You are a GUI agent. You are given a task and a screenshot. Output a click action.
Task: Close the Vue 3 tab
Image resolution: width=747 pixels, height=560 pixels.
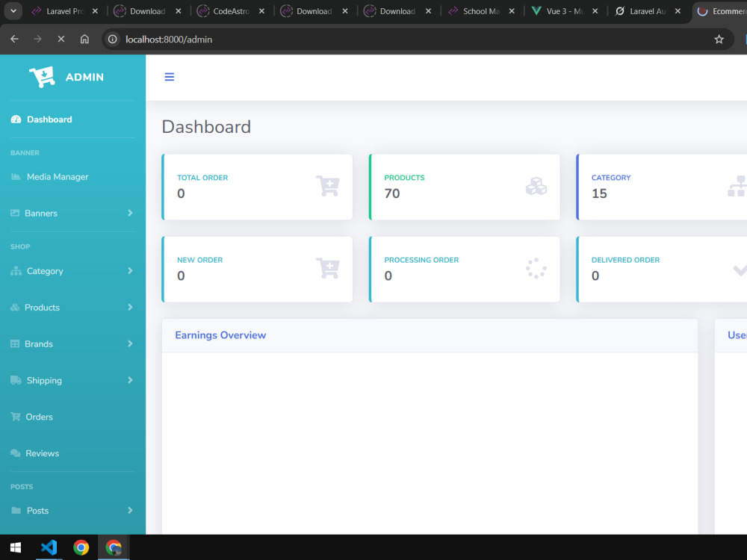click(595, 11)
